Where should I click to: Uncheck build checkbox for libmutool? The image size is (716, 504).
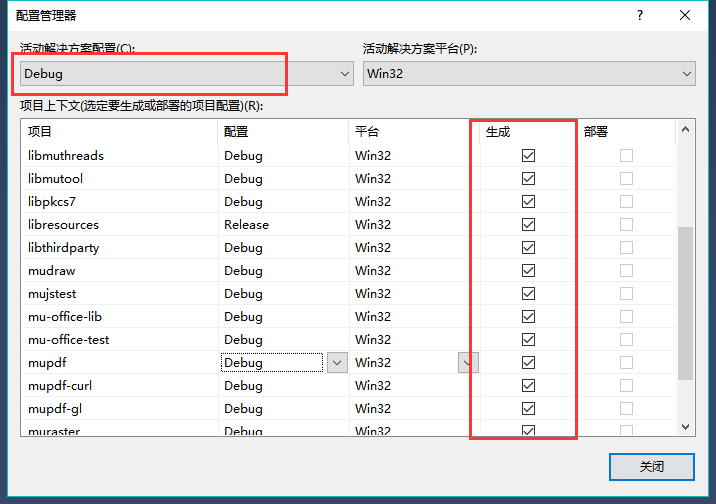click(x=528, y=178)
